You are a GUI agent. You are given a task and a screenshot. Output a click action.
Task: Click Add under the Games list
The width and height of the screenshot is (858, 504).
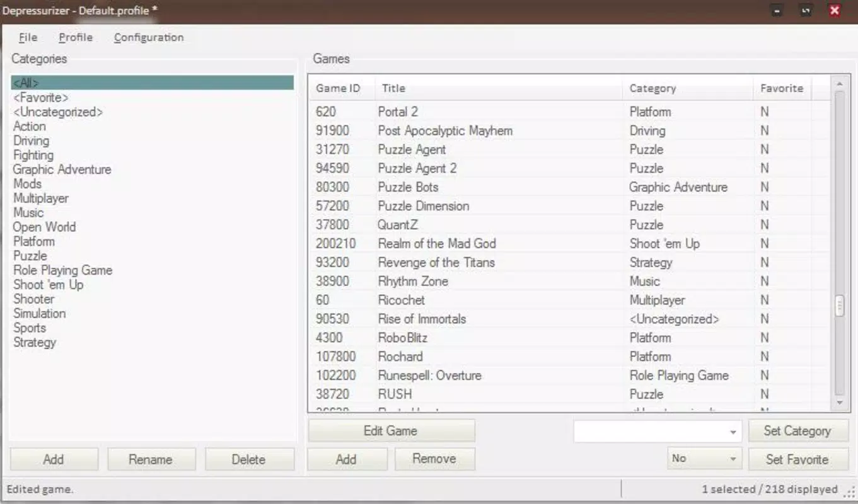coord(347,459)
